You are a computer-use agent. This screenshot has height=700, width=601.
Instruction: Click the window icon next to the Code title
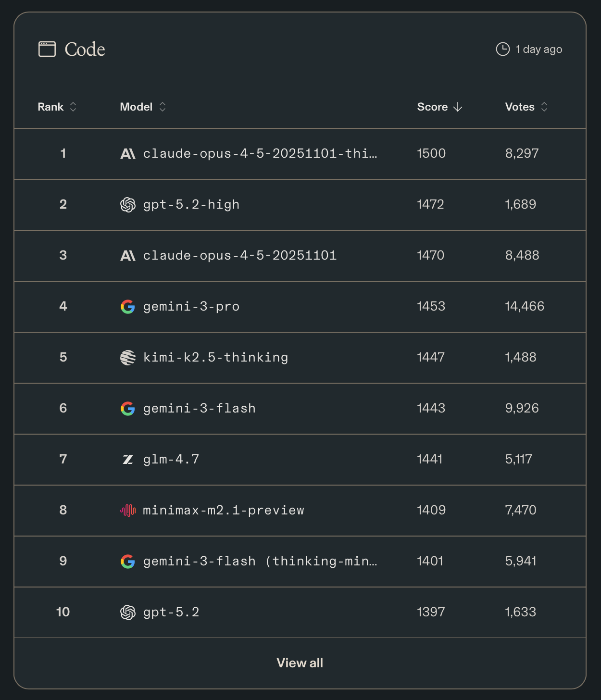46,49
